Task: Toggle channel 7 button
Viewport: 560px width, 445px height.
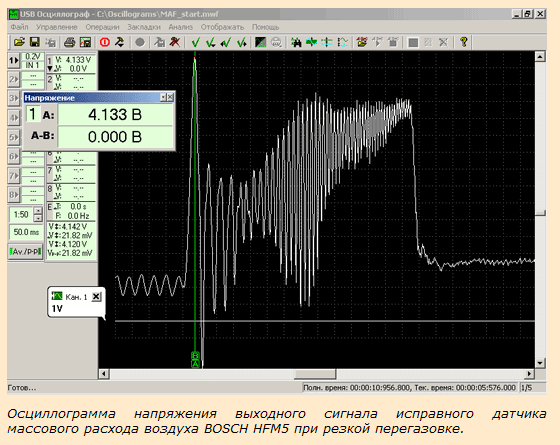Action: pos(14,175)
